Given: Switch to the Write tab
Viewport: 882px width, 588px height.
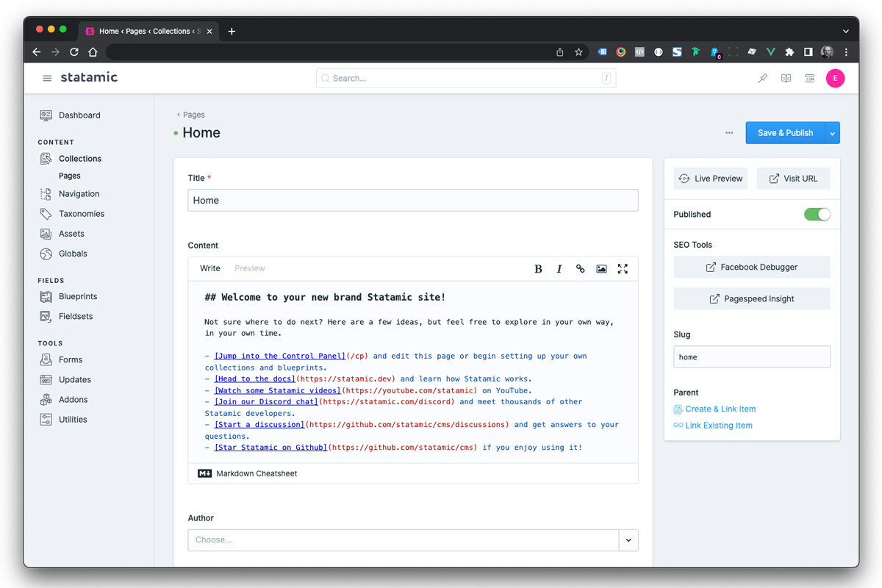Looking at the screenshot, I should 210,268.
